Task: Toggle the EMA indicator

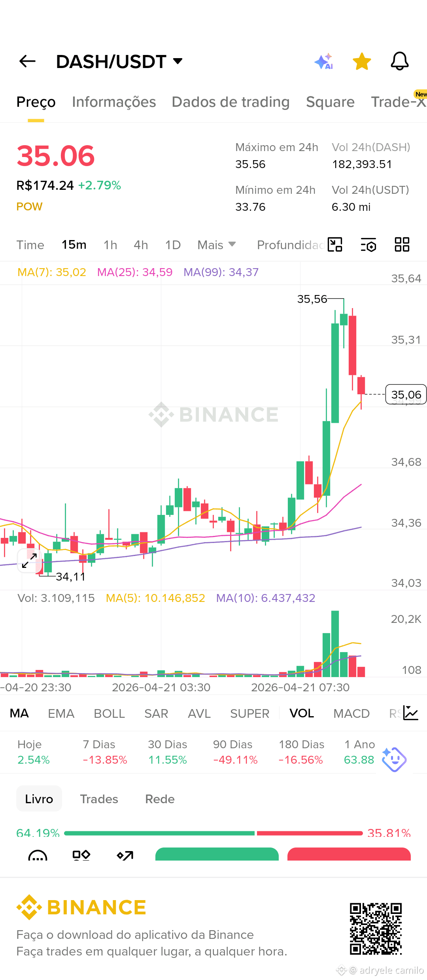Action: pyautogui.click(x=61, y=713)
